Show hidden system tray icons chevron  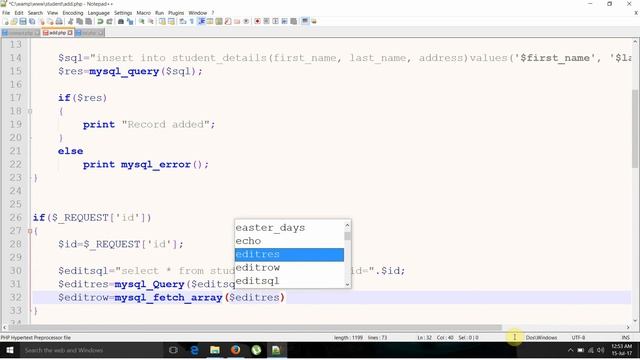[571, 350]
